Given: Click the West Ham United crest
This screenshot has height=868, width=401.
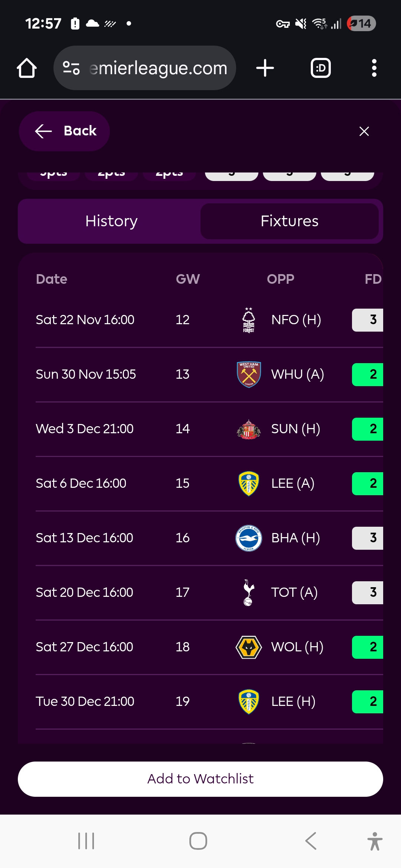Looking at the screenshot, I should [x=249, y=374].
